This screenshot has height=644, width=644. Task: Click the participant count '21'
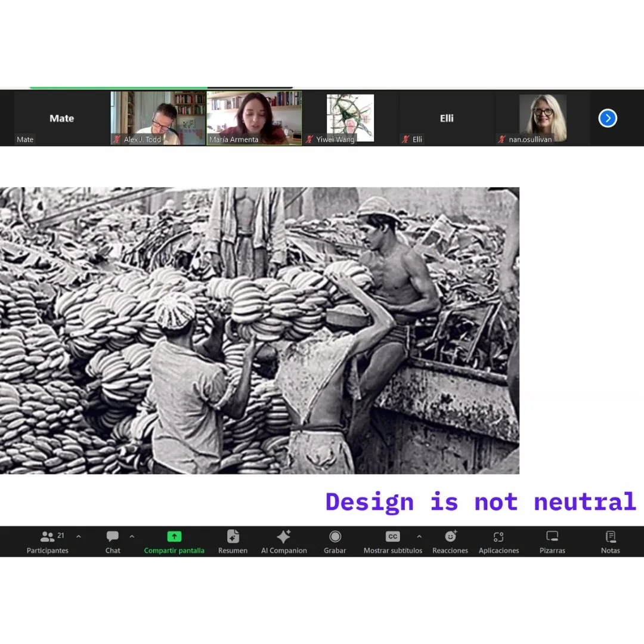tap(61, 535)
